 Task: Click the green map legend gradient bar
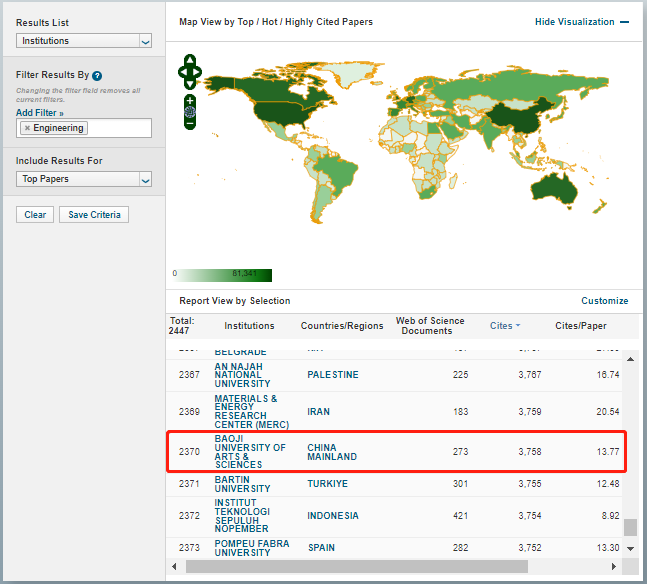tap(225, 275)
